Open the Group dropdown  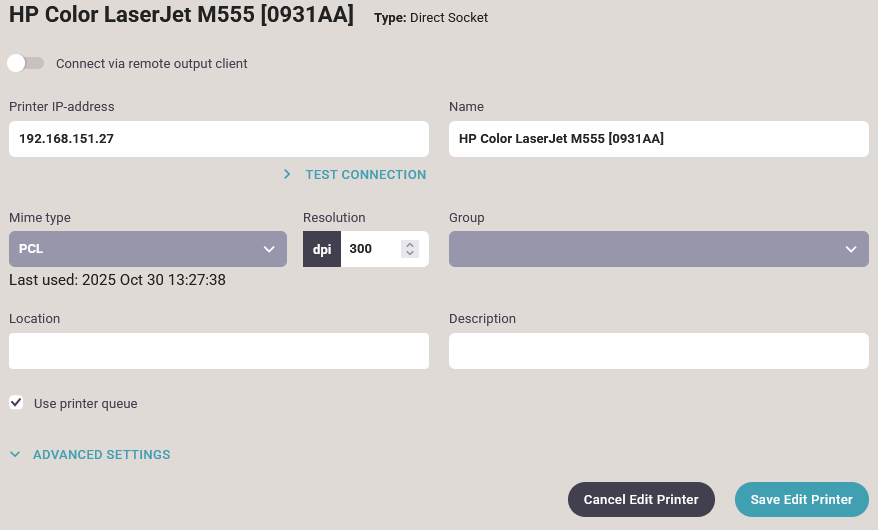[x=650, y=249]
